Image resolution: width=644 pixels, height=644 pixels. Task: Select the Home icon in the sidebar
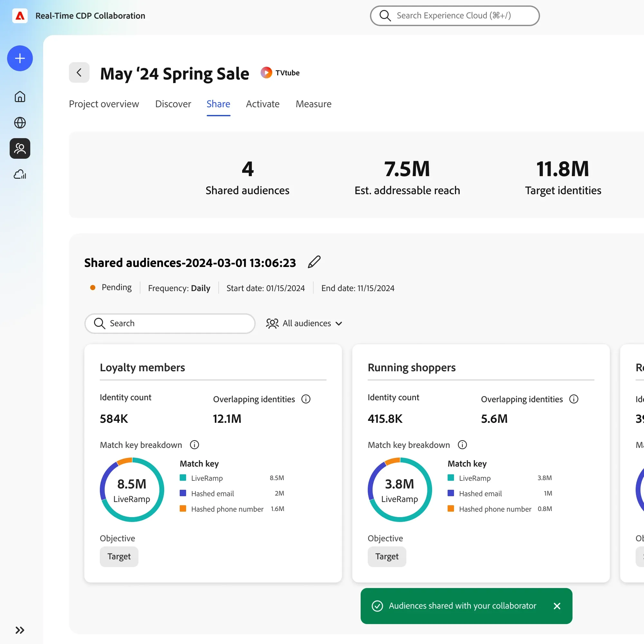[x=20, y=97]
